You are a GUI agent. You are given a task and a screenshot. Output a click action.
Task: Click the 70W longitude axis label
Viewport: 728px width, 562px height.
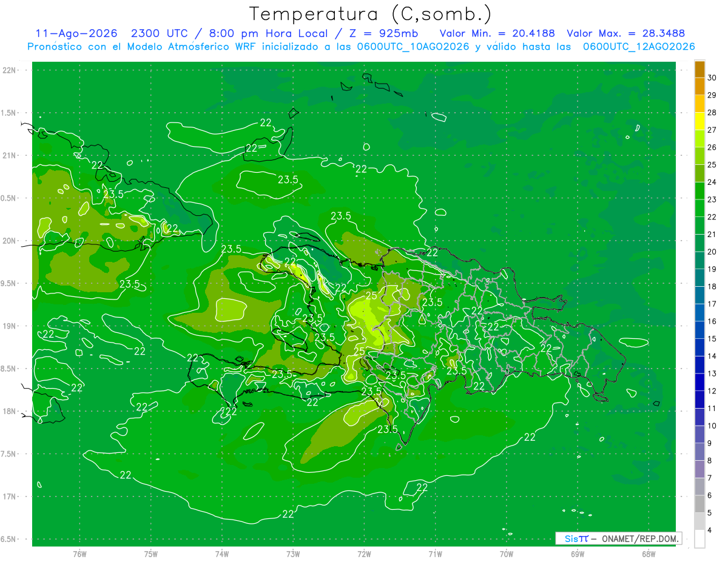pos(507,554)
